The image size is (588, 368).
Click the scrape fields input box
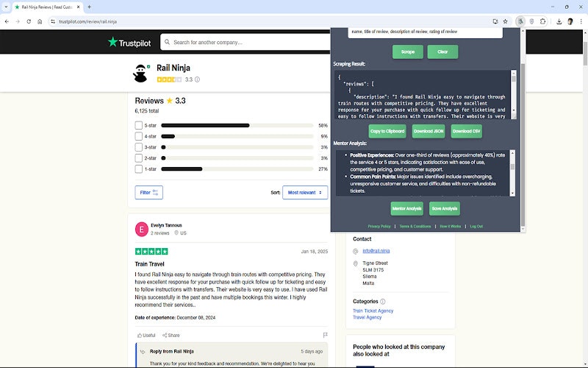[426, 32]
